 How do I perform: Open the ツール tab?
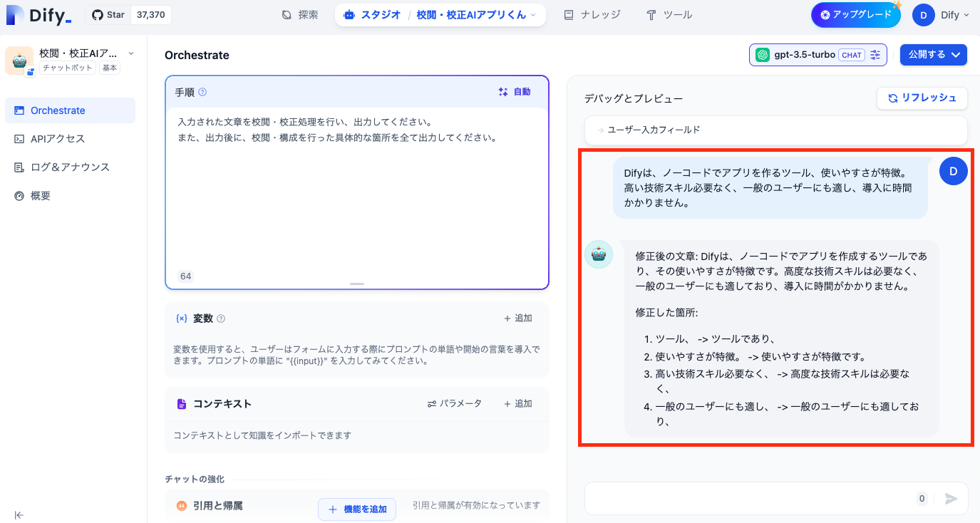click(669, 14)
